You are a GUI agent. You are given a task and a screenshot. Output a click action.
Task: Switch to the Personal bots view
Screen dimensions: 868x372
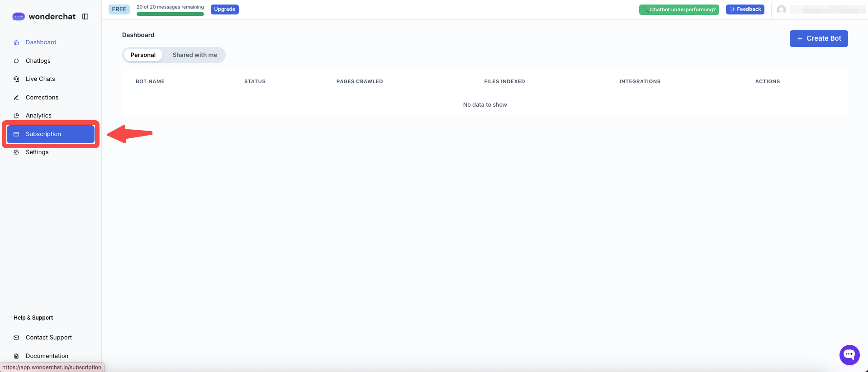143,55
